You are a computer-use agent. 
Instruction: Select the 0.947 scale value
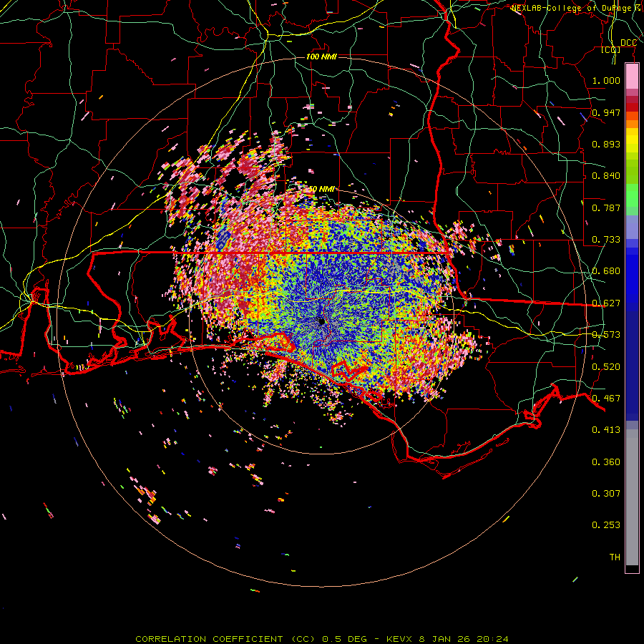606,112
